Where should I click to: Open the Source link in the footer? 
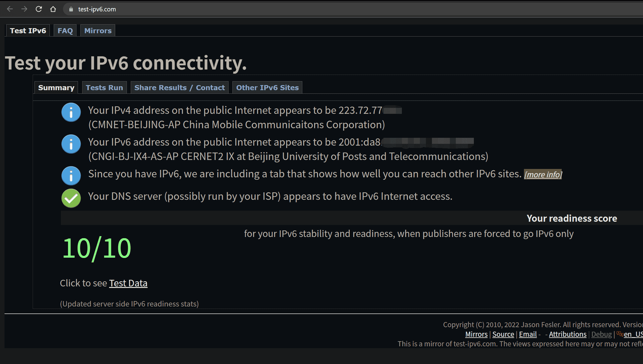(503, 334)
